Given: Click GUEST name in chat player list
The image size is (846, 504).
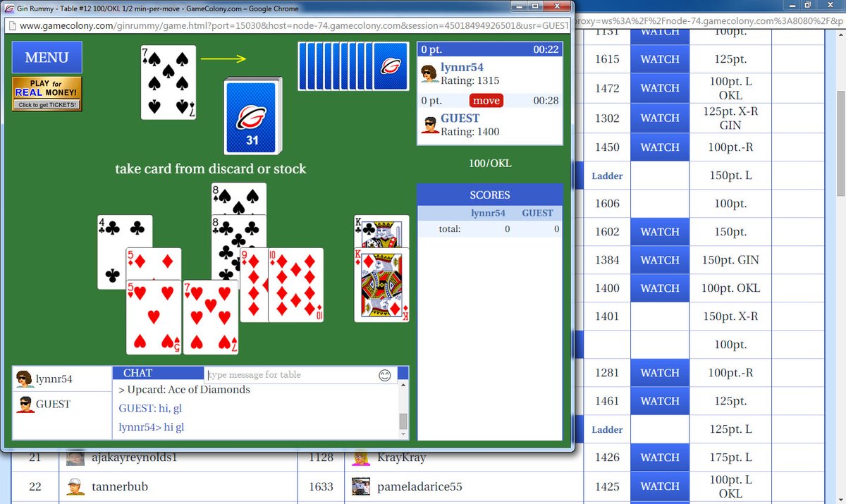Looking at the screenshot, I should (54, 404).
